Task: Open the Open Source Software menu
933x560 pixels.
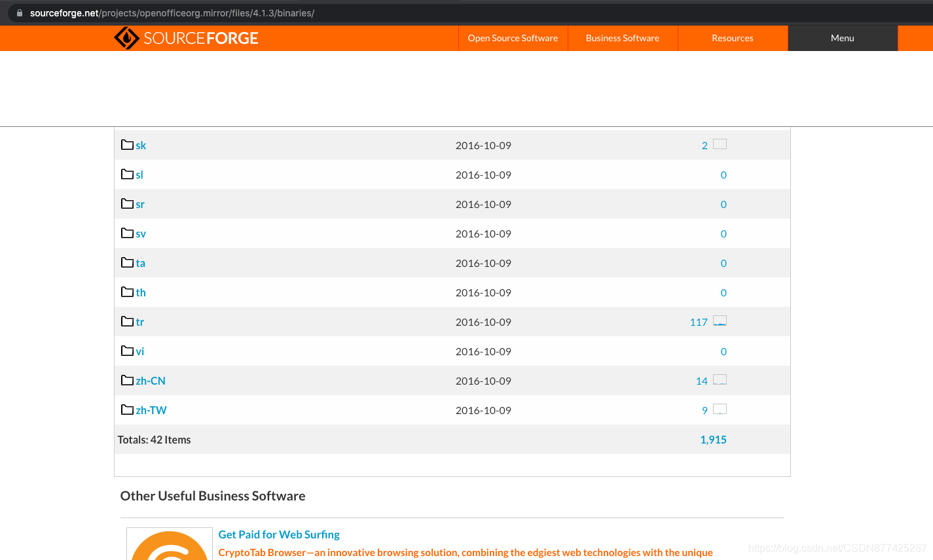Action: 513,38
